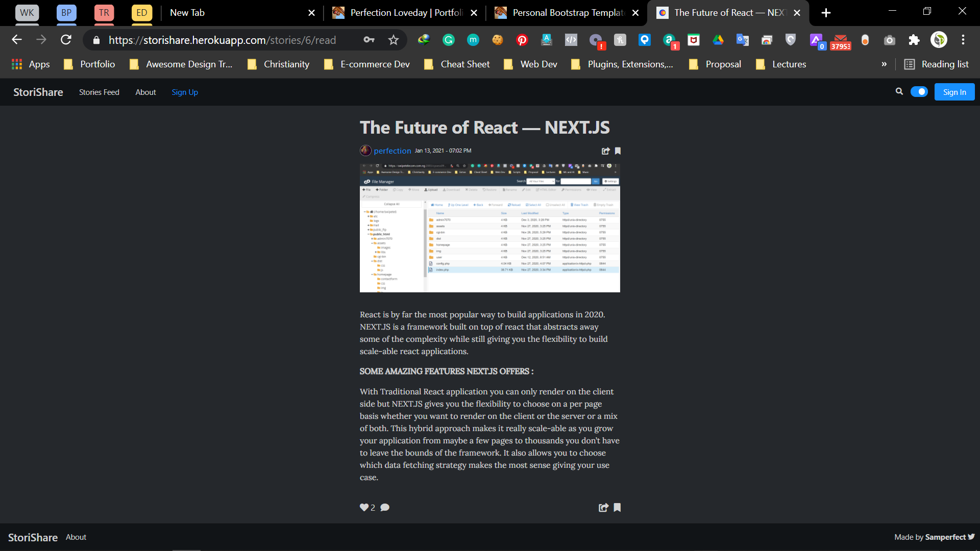Click the blue Sign In button
This screenshot has width=980, height=551.
pyautogui.click(x=954, y=92)
